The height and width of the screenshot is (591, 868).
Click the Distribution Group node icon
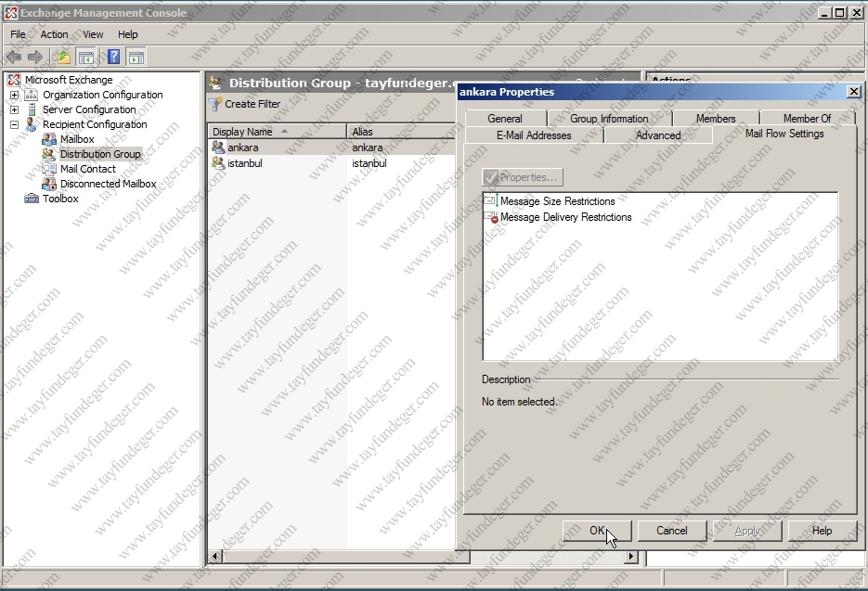tap(49, 154)
